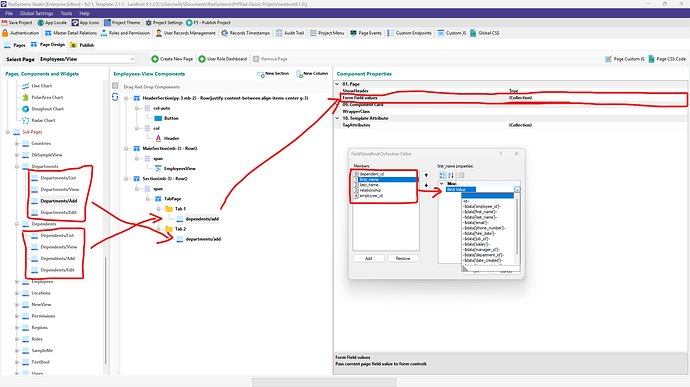Move member down in Collection Editor
The image size is (690, 387).
(x=426, y=185)
